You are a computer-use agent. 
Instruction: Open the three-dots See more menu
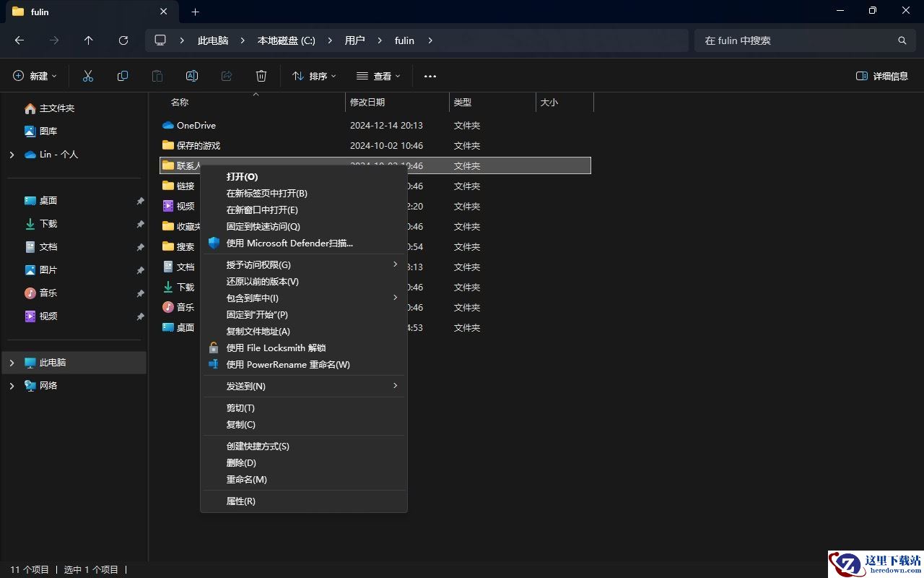point(430,76)
